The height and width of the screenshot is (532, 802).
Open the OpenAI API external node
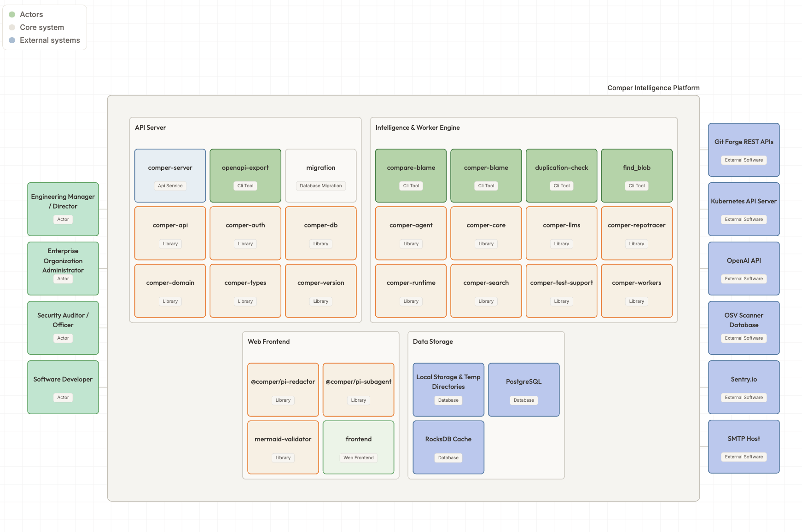744,269
